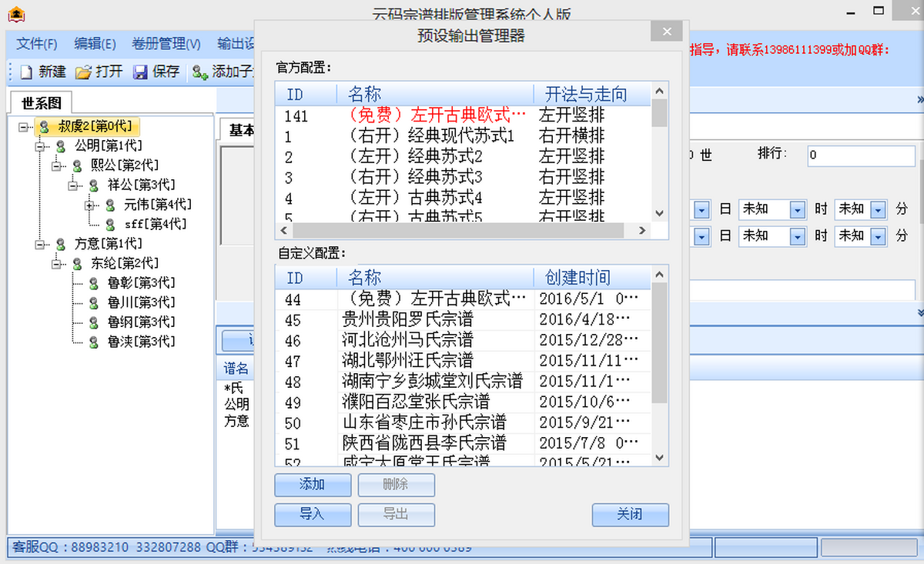Viewport: 924px width, 564px height.
Task: Click person icon beside 公明[第1代]
Action: pyautogui.click(x=61, y=146)
